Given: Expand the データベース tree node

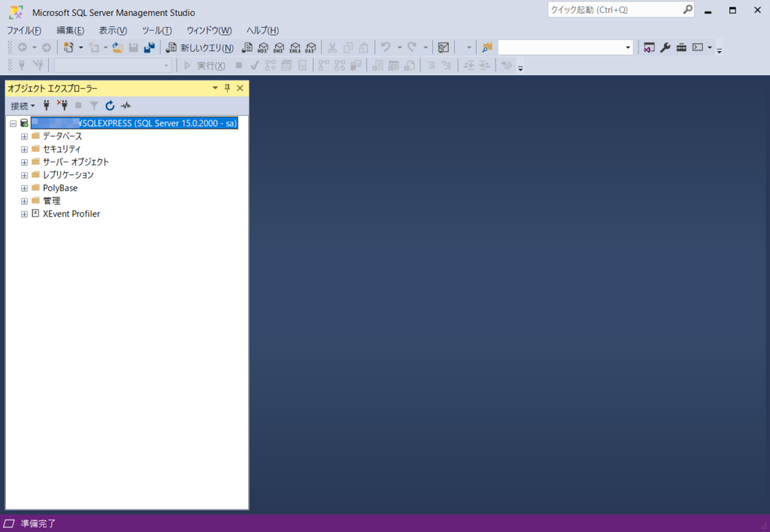Looking at the screenshot, I should coord(23,136).
